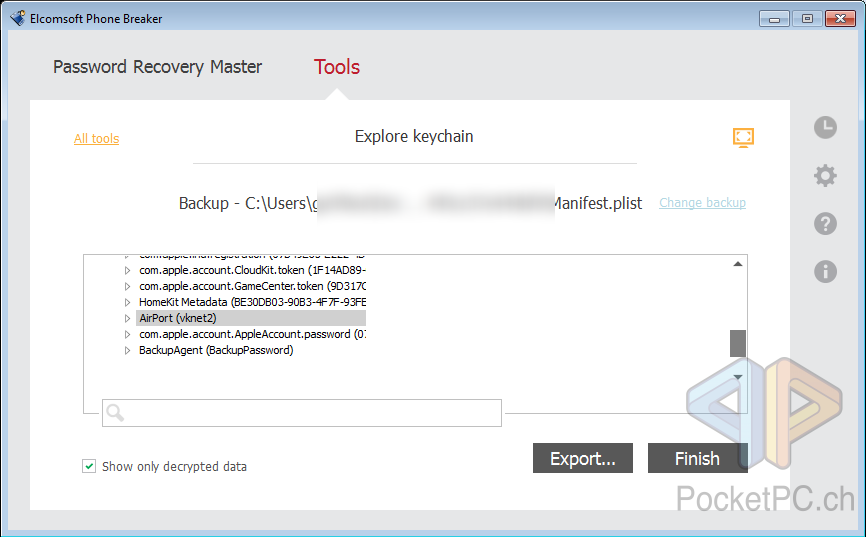866x537 pixels.
Task: Switch to Password Recovery Master tab
Action: (157, 67)
